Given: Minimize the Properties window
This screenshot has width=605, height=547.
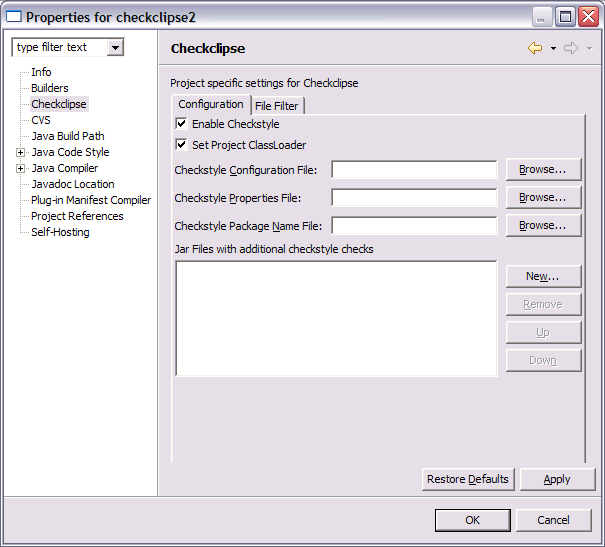Looking at the screenshot, I should click(x=541, y=17).
